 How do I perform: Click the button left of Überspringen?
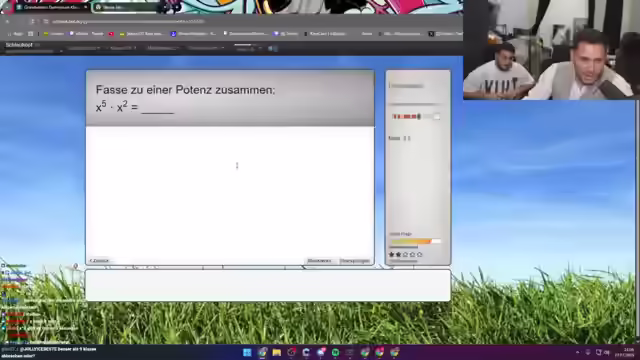point(320,261)
